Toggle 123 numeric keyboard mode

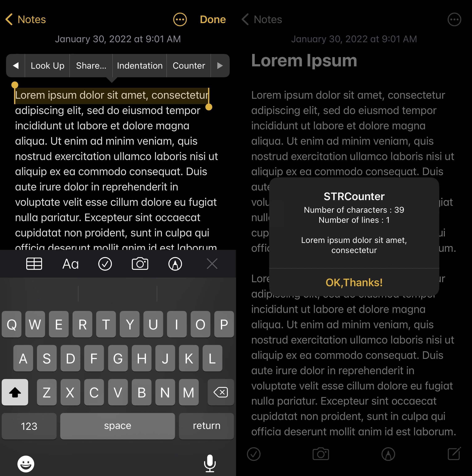pos(29,425)
